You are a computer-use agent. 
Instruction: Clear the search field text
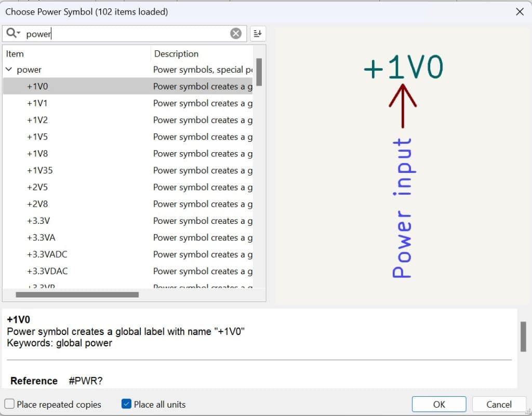(236, 33)
